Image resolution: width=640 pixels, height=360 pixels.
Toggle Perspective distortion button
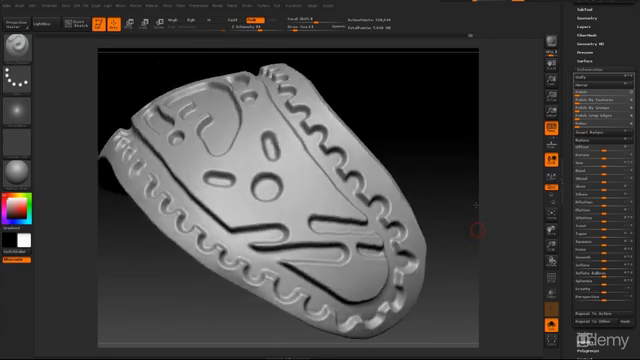tap(551, 128)
